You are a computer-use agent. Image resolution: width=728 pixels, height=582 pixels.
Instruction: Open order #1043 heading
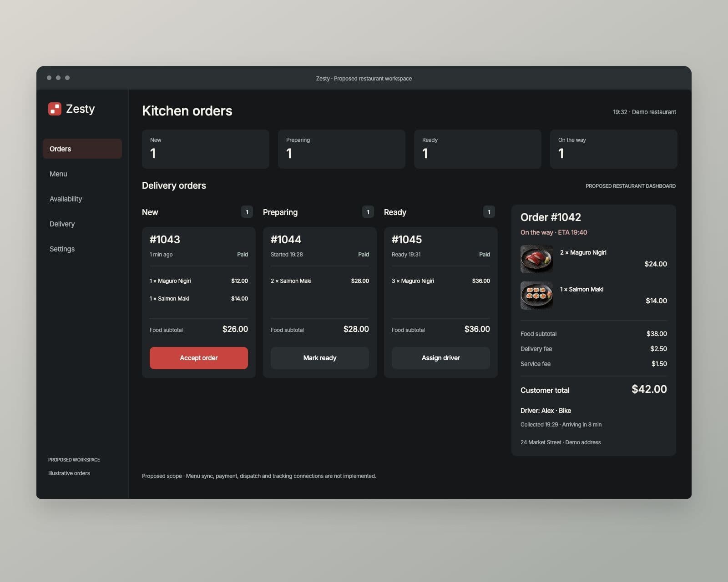(x=165, y=239)
